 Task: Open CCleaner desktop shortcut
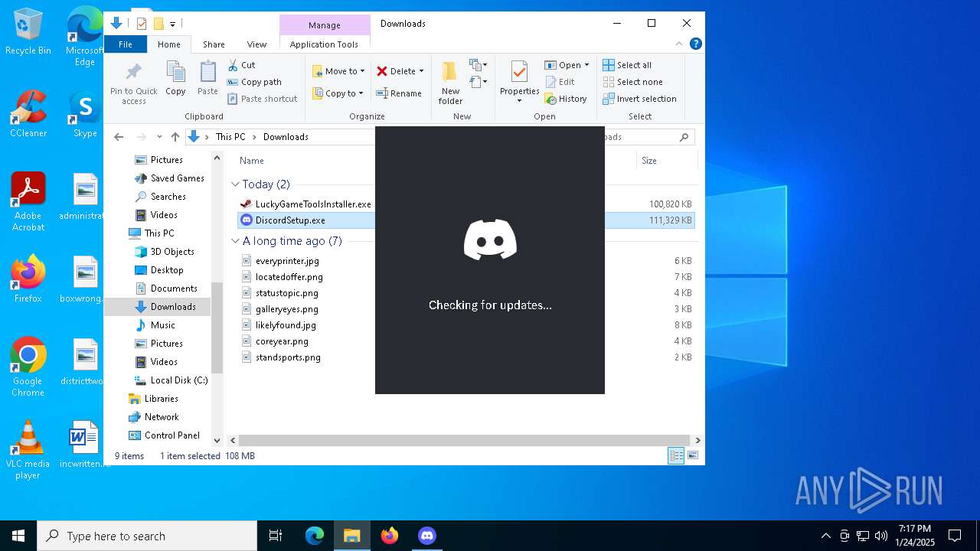coord(28,113)
